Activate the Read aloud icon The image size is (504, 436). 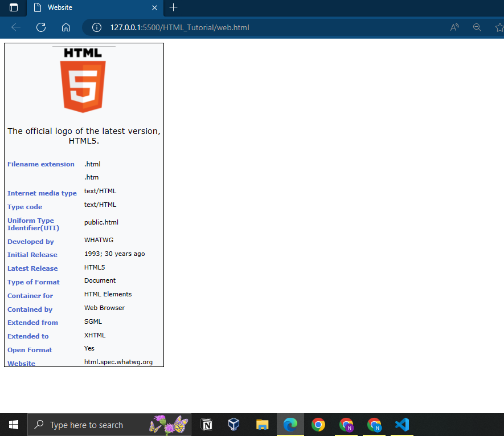454,27
